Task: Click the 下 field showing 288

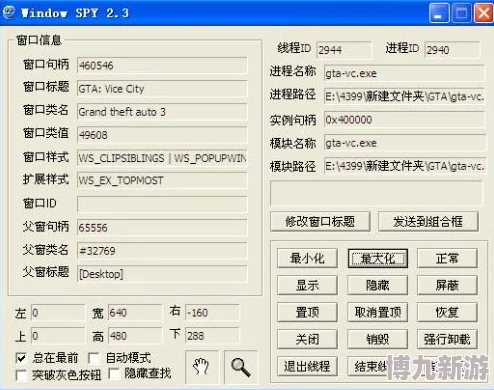Action: tap(212, 336)
